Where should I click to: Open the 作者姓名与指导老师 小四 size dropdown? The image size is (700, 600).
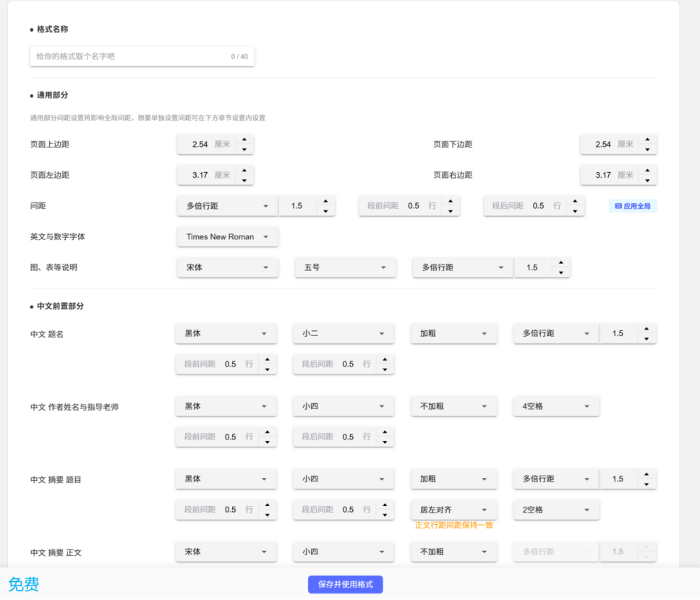pyautogui.click(x=343, y=406)
